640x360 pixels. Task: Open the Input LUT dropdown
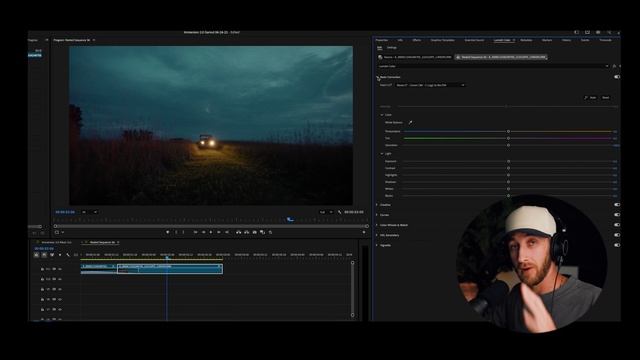430,85
